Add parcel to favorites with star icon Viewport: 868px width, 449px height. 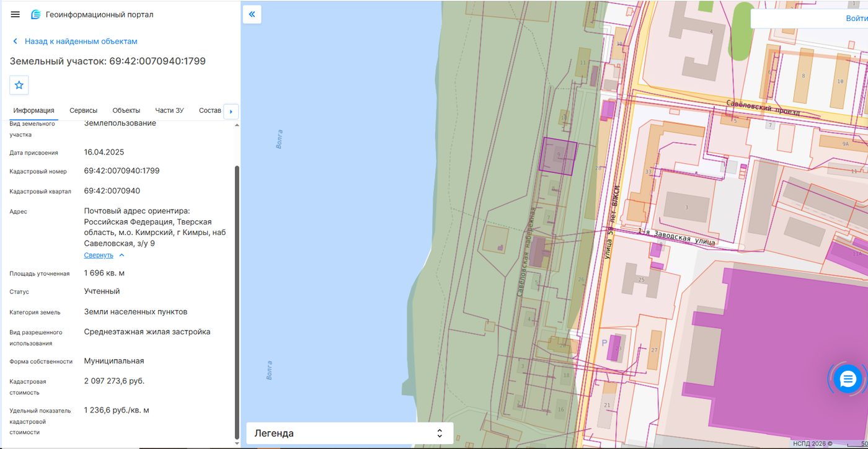19,85
